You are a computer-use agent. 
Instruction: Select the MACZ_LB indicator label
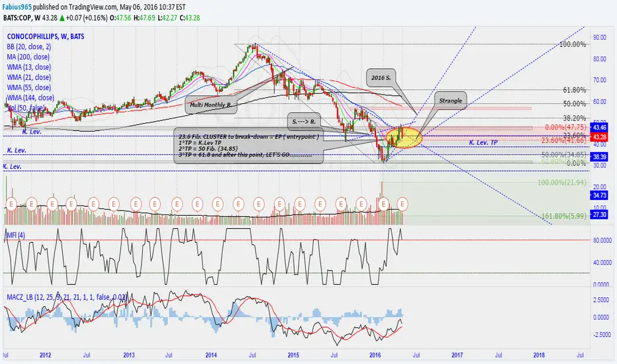pyautogui.click(x=67, y=297)
